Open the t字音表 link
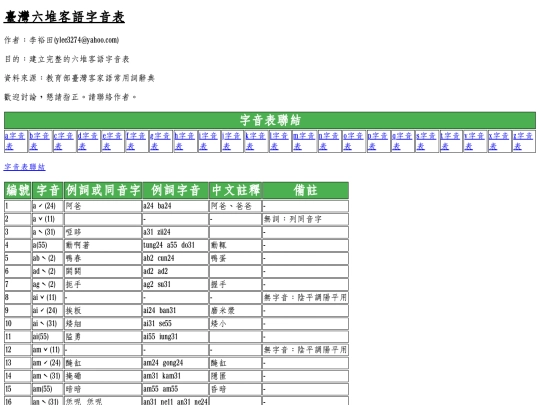This screenshot has height=405, width=540. click(450, 141)
